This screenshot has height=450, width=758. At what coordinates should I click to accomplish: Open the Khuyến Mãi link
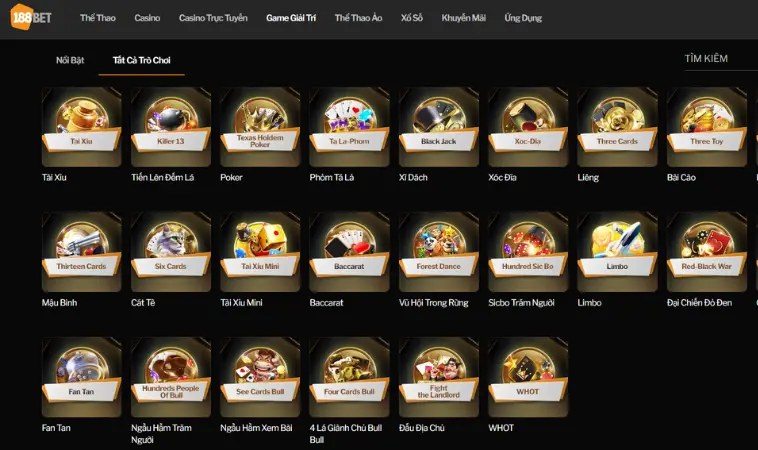pos(464,18)
